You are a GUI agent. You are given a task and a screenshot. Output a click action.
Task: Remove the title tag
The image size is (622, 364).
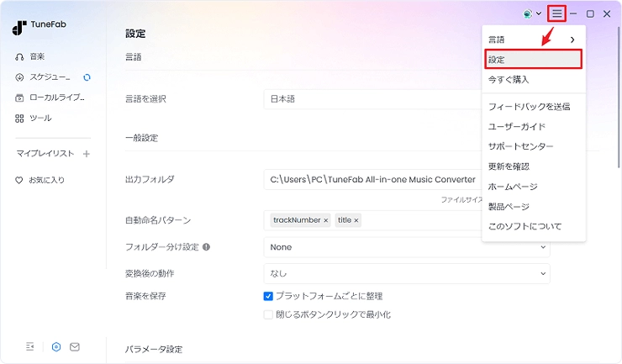[x=356, y=220]
